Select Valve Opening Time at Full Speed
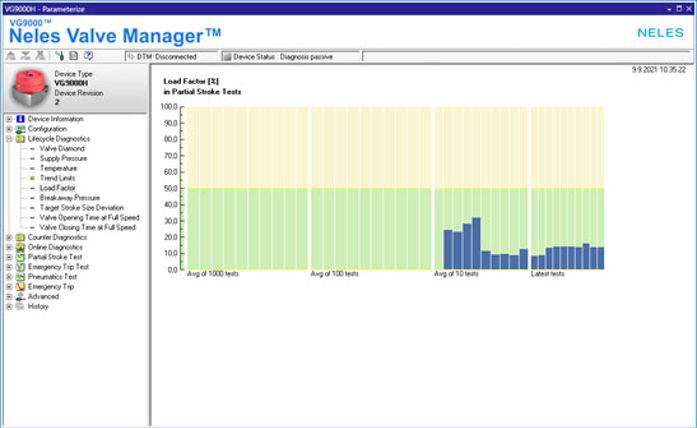 tap(89, 217)
